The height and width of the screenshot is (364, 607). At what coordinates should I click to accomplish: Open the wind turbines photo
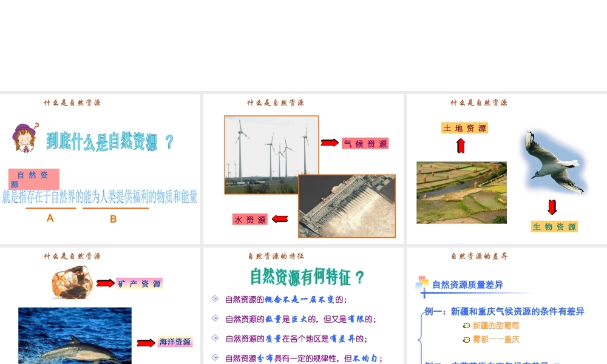click(271, 154)
